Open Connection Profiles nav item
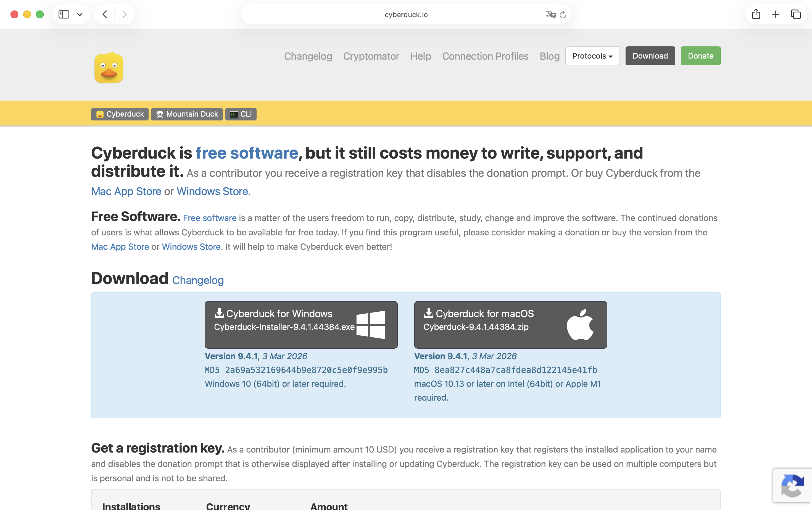Viewport: 812px width, 510px height. pos(485,56)
